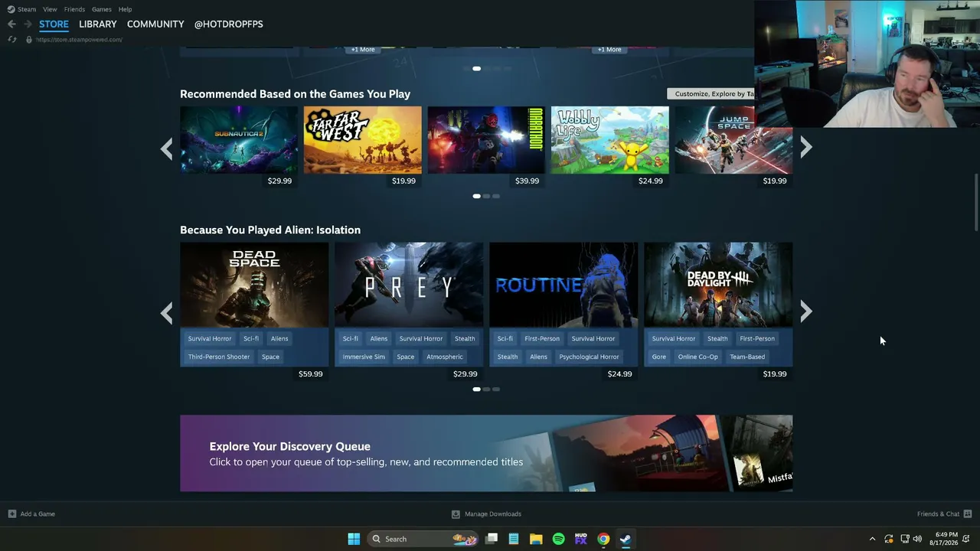
Task: Click the padlock icon beside the store URL
Action: point(29,40)
